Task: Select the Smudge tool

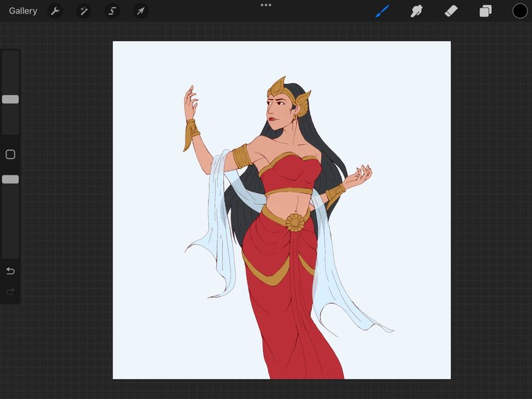Action: 416,11
